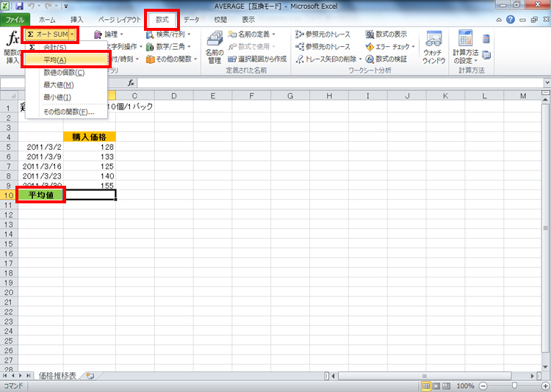Switch to Page Break Preview view
This screenshot has width=551, height=392.
click(446, 386)
